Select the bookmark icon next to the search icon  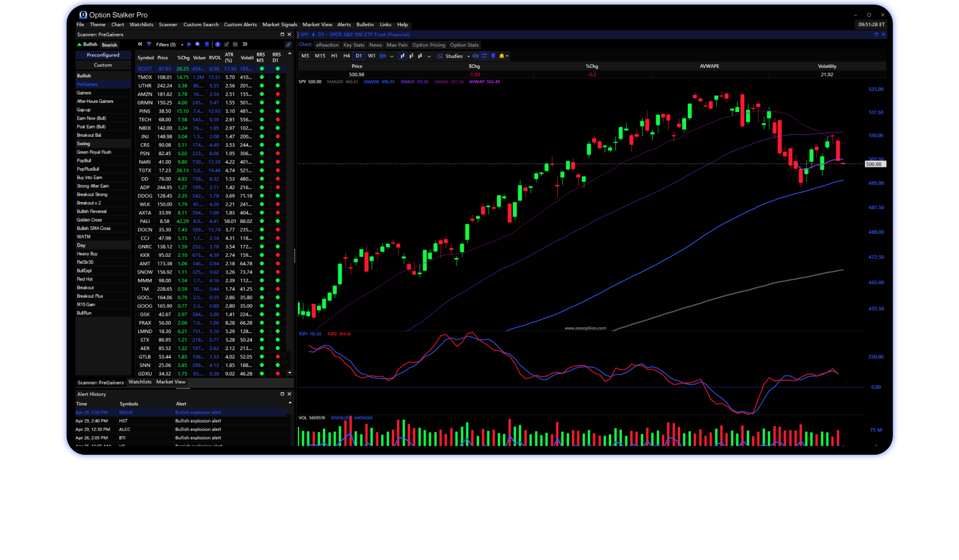207,44
